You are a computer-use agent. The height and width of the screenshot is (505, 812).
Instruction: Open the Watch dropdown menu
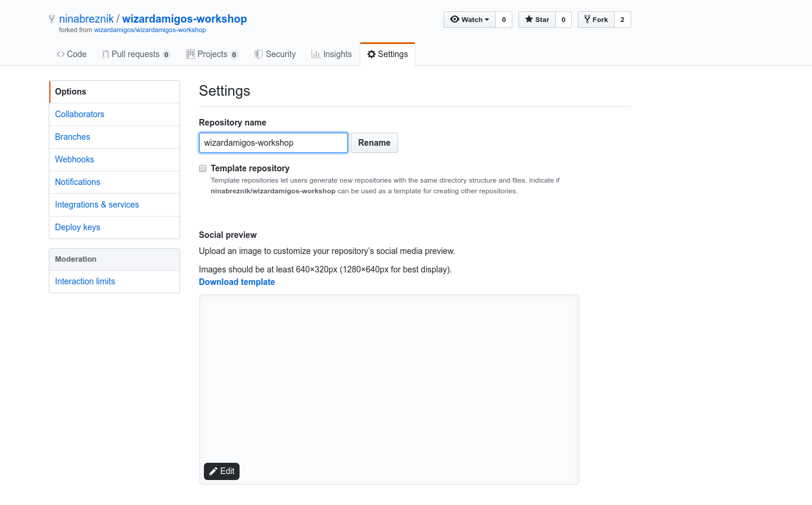(470, 20)
